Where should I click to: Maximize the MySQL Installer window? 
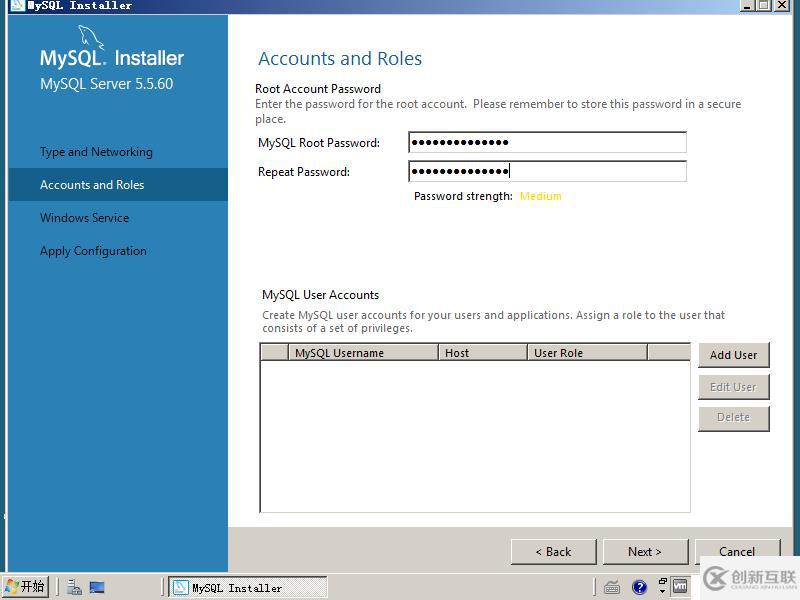point(764,6)
